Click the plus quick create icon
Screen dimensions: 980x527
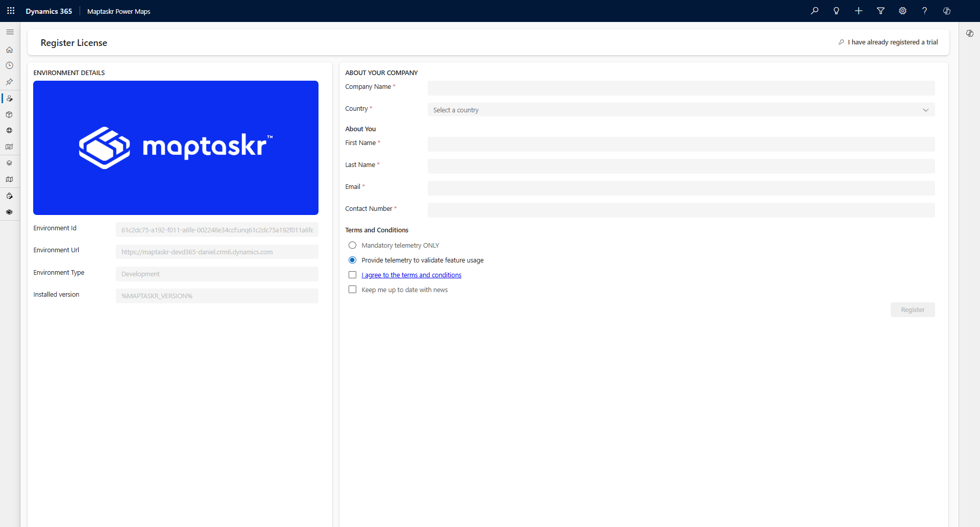859,11
